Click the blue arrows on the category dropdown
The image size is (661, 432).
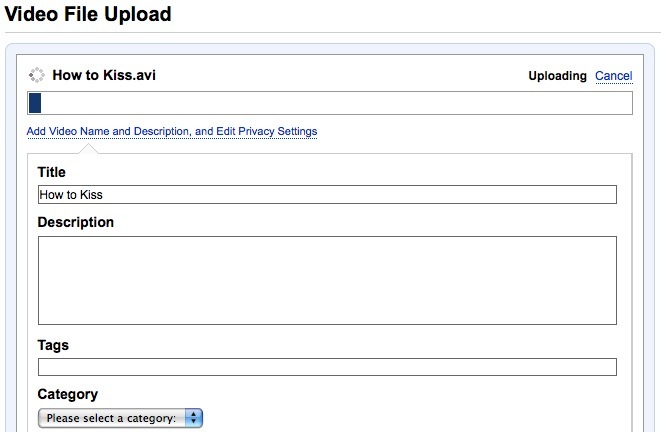click(195, 418)
